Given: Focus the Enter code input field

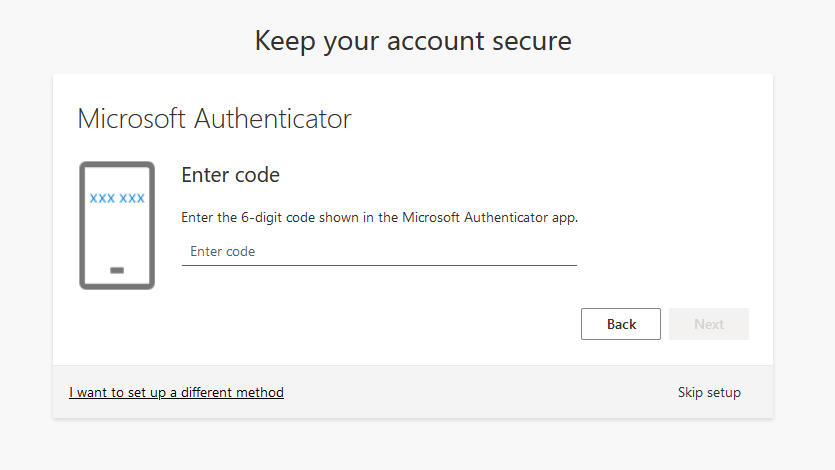Looking at the screenshot, I should pyautogui.click(x=378, y=251).
